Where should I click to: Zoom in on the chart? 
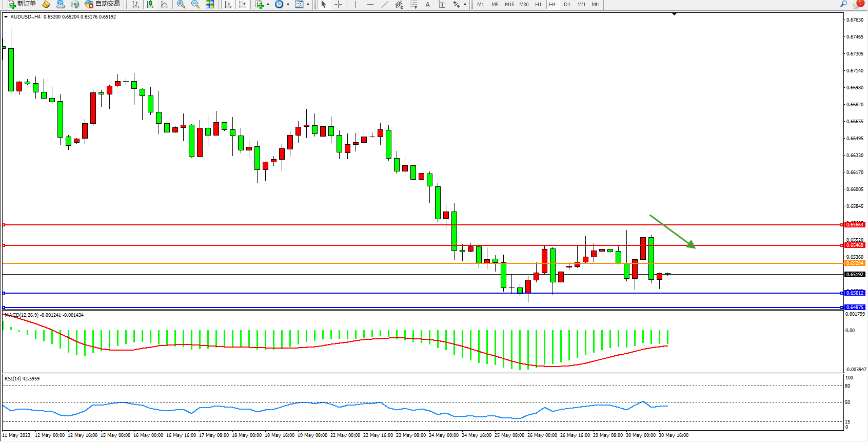pyautogui.click(x=181, y=4)
